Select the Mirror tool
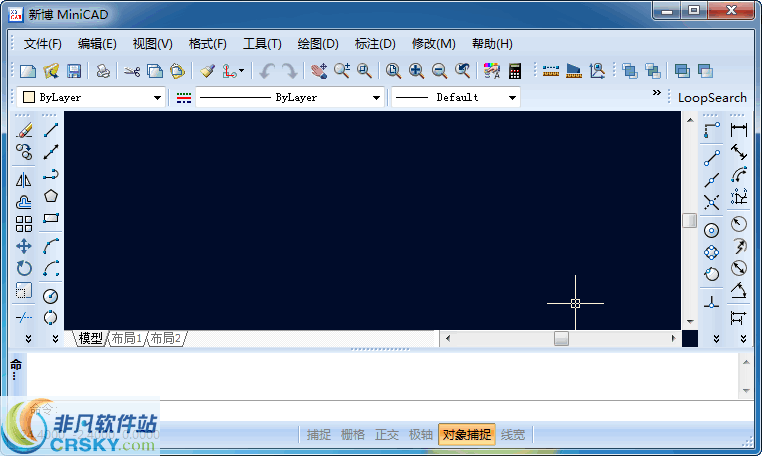The image size is (762, 456). pyautogui.click(x=24, y=180)
